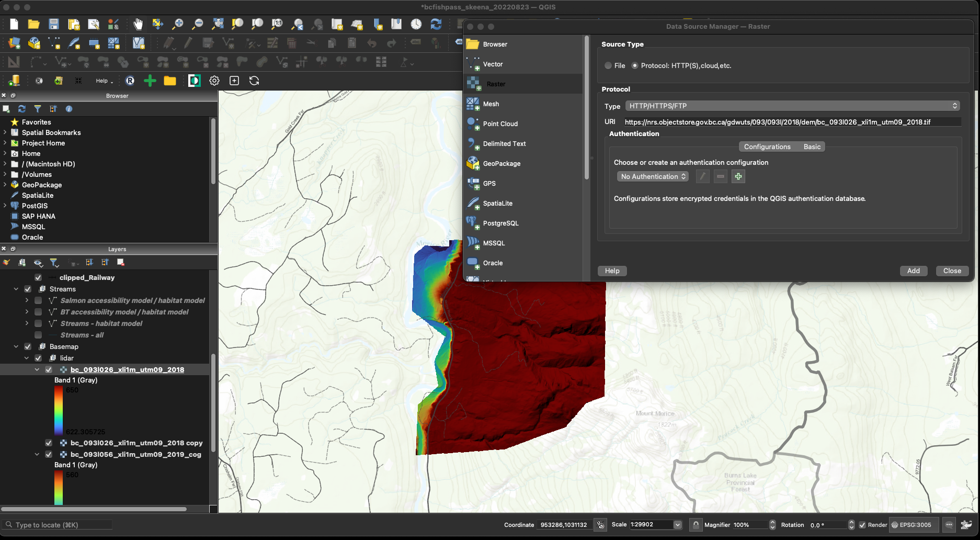Screen dimensions: 980x540
Task: Click Add button in Data Source Manager
Action: 913,271
